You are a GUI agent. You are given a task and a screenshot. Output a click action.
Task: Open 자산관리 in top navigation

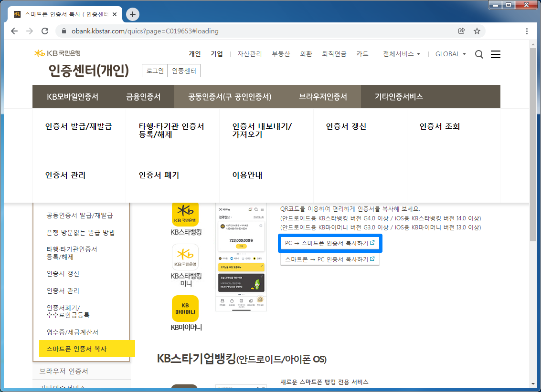249,54
